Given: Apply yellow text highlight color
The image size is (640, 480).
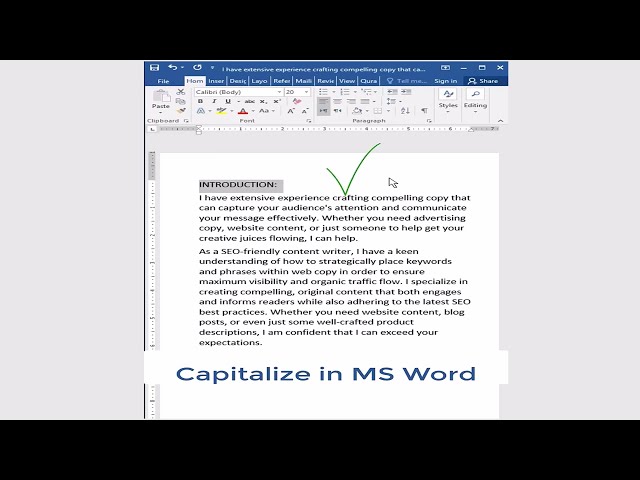Looking at the screenshot, I should click(x=222, y=111).
